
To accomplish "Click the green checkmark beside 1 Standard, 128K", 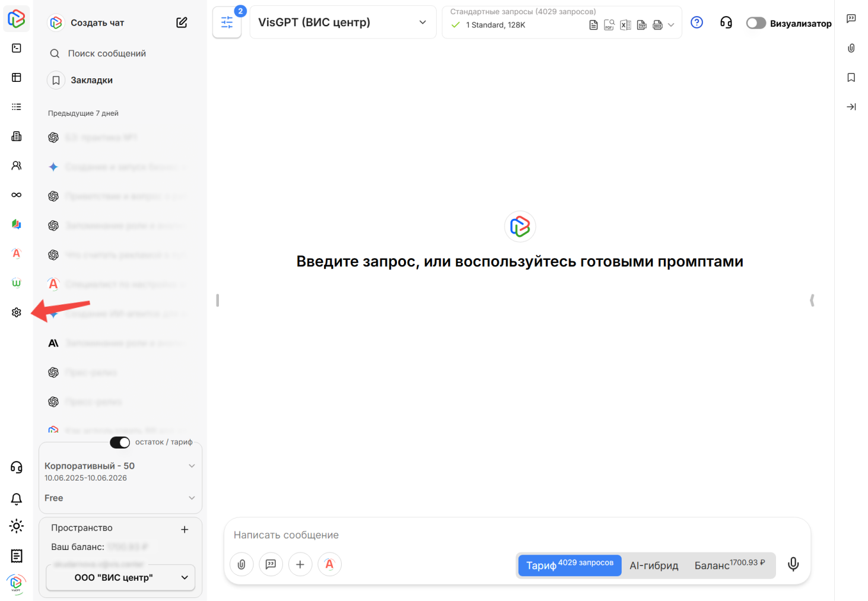I will point(455,25).
